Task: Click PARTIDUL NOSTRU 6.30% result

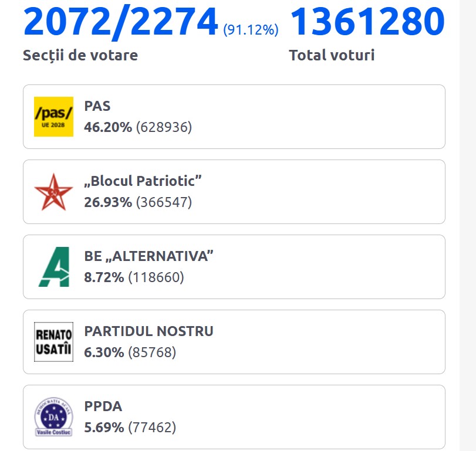Action: pyautogui.click(x=104, y=352)
